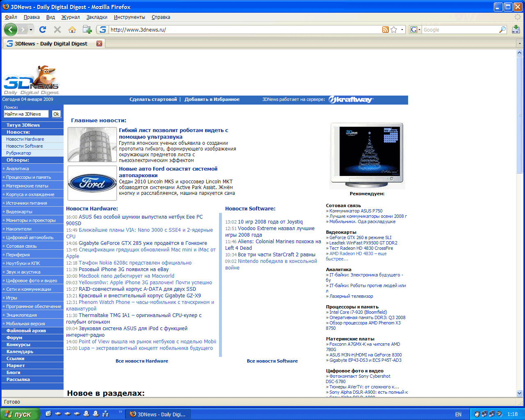Open Файловый архив in sidebar
Screen dimensions: 525x420
click(26, 331)
